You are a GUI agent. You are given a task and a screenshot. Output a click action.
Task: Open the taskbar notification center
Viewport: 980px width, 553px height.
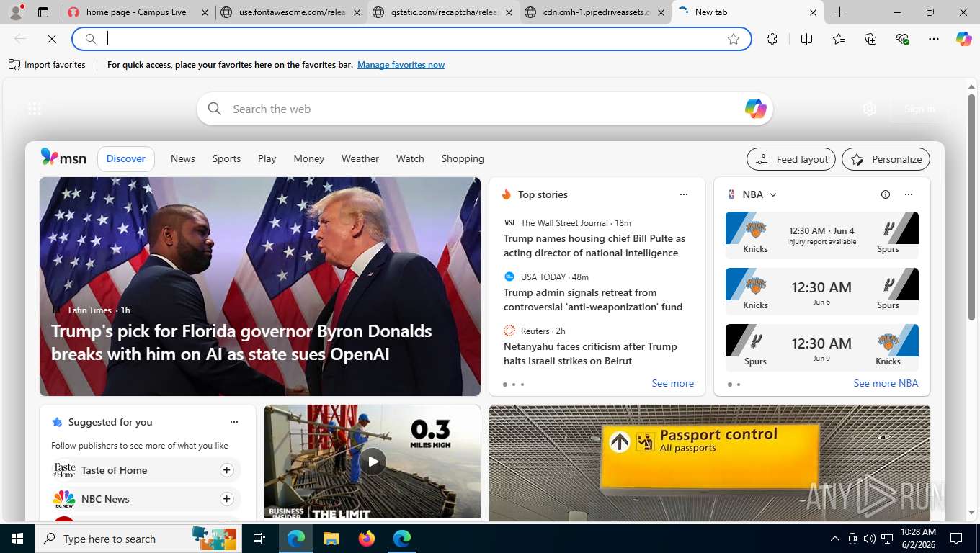point(956,539)
